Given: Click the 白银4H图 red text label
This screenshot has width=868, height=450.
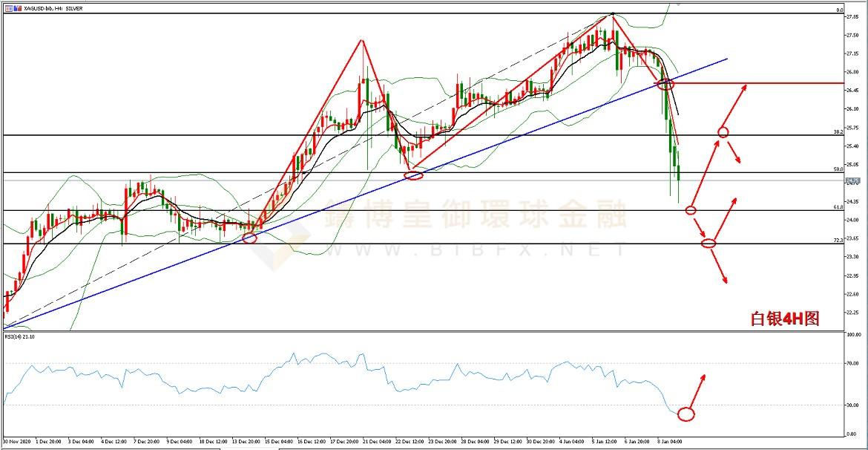Looking at the screenshot, I should (784, 319).
